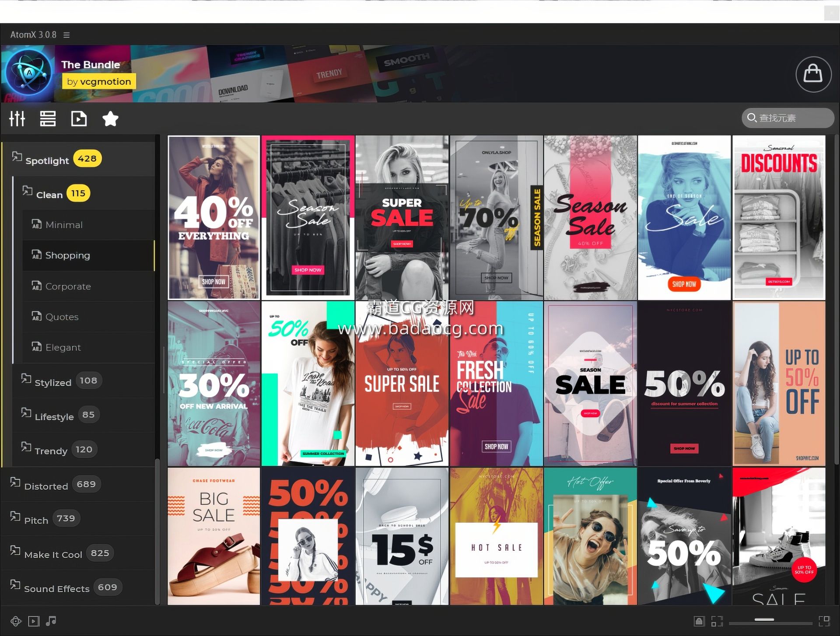The height and width of the screenshot is (636, 840).
Task: Open the sliders settings icon
Action: tap(17, 119)
